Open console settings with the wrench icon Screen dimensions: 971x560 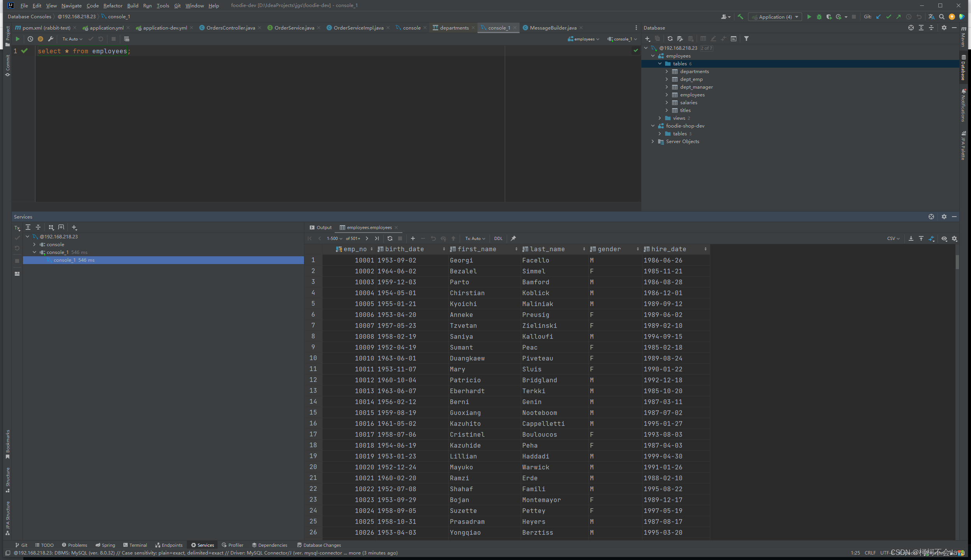pos(51,39)
